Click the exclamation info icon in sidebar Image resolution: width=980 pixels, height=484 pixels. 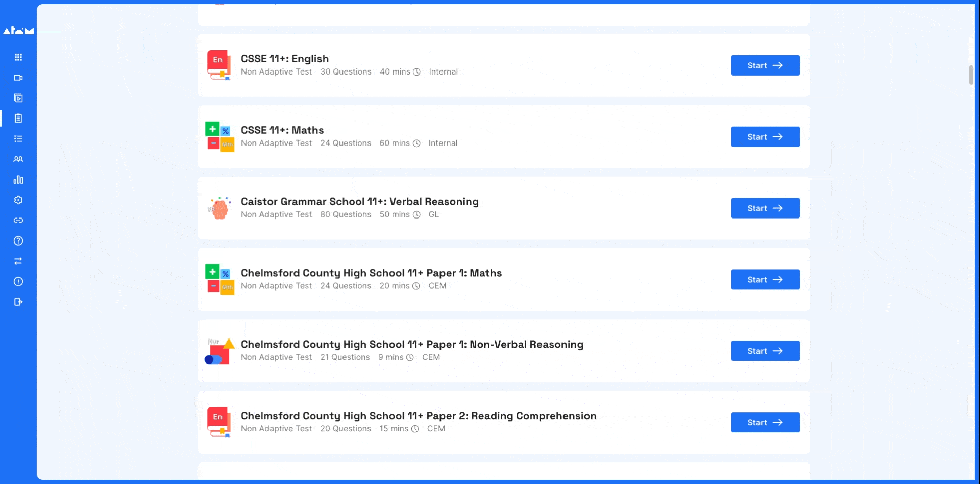tap(18, 282)
